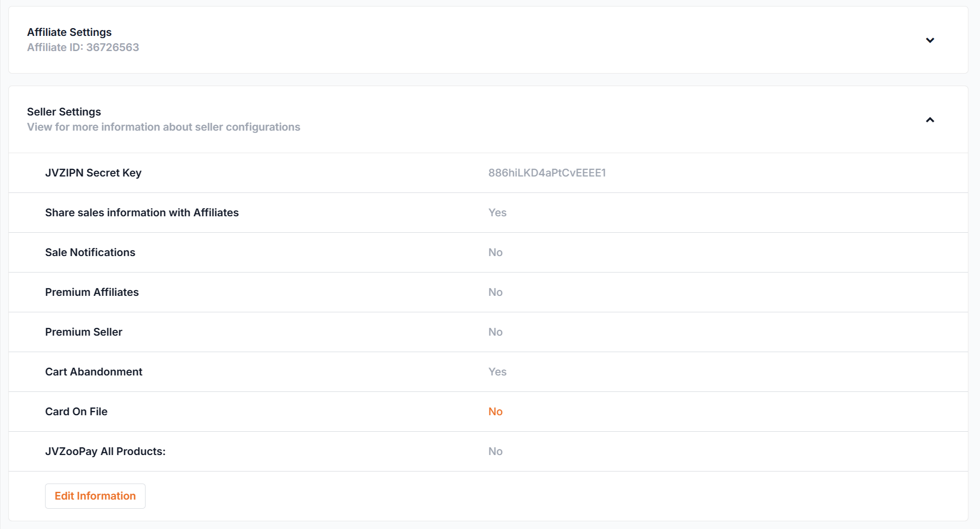980x529 pixels.
Task: Select the JVZooPay All Products label
Action: 105,451
